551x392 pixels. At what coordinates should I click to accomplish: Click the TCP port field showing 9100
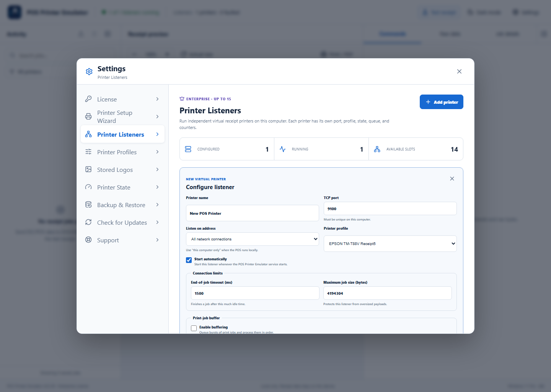click(x=390, y=209)
